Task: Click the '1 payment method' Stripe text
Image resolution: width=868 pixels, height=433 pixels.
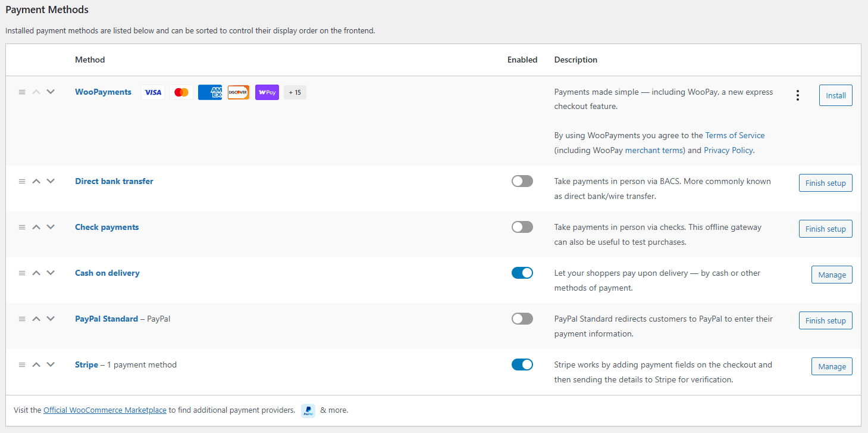Action: point(142,365)
